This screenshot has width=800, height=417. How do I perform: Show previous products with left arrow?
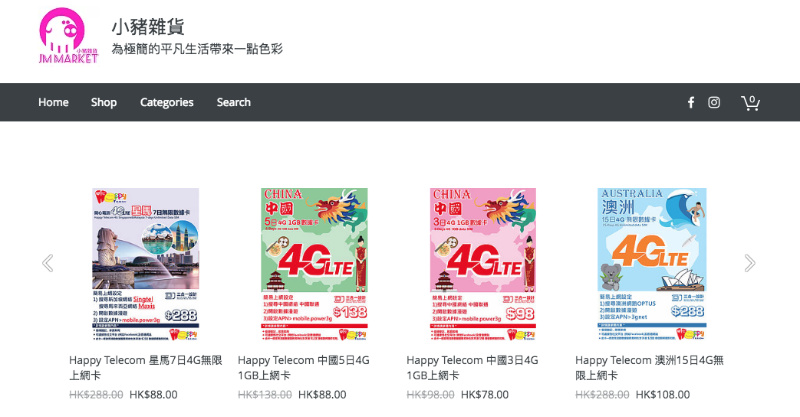[47, 263]
